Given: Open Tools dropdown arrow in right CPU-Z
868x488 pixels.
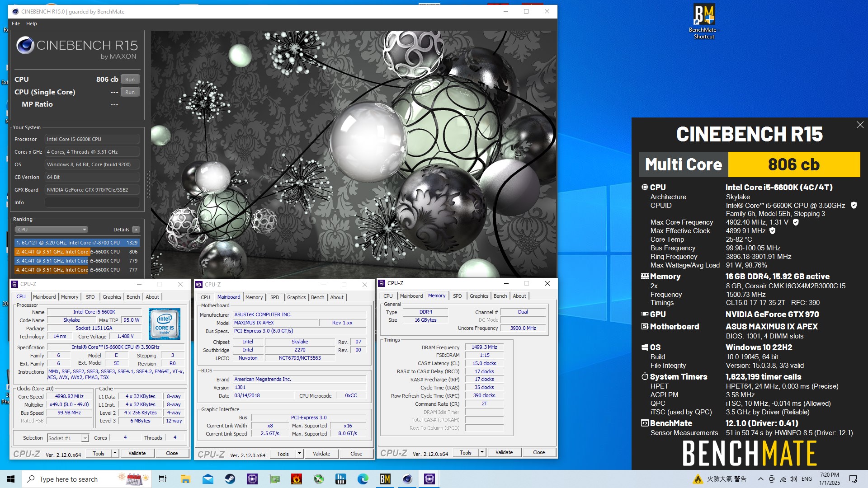Looking at the screenshot, I should point(482,452).
